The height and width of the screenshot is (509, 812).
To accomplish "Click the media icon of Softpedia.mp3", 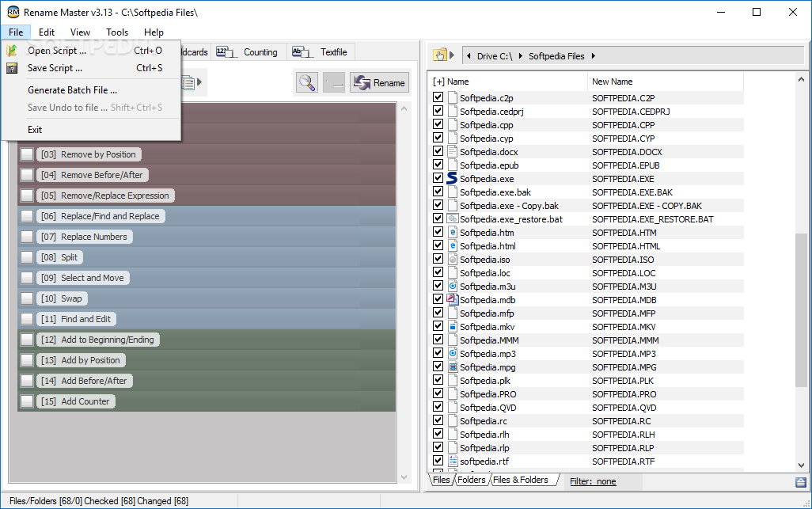I will (x=452, y=354).
